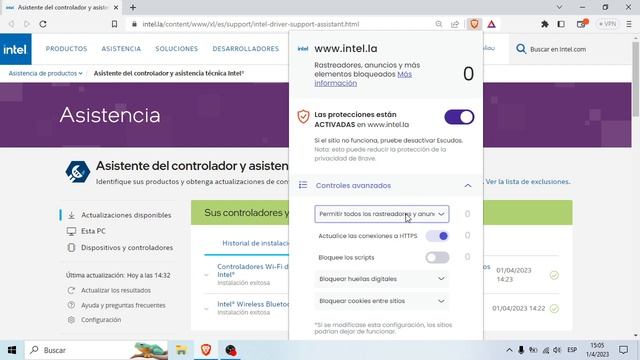Click the ESP language indicator
The width and height of the screenshot is (640, 360).
point(572,350)
